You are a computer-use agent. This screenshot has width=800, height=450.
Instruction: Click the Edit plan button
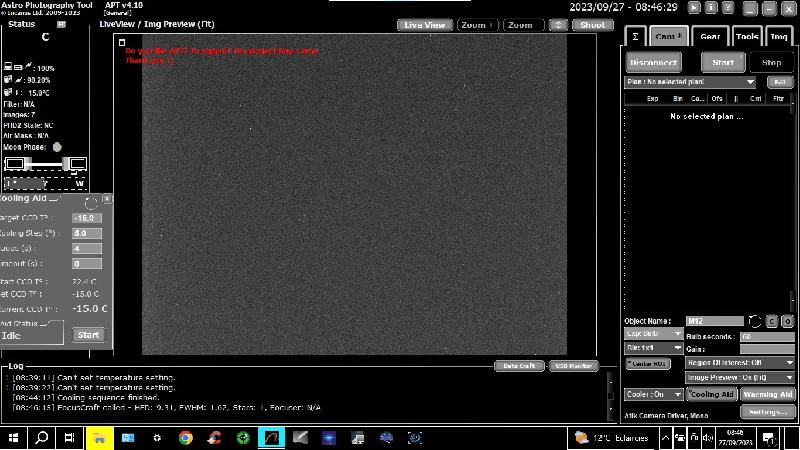click(780, 82)
